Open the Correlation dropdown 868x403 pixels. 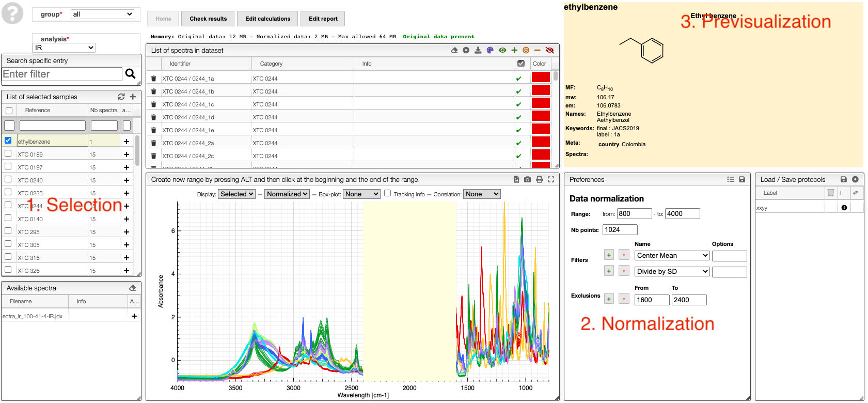click(482, 194)
